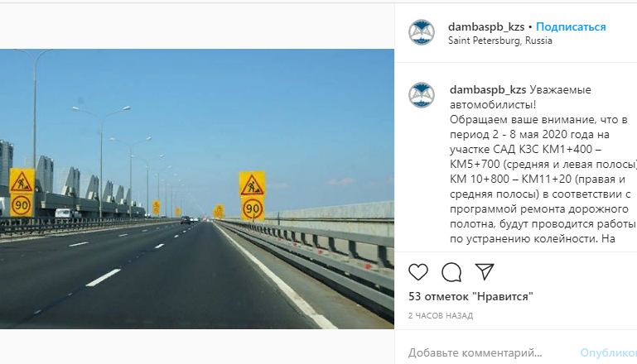Click the highway road photo

coord(197,189)
